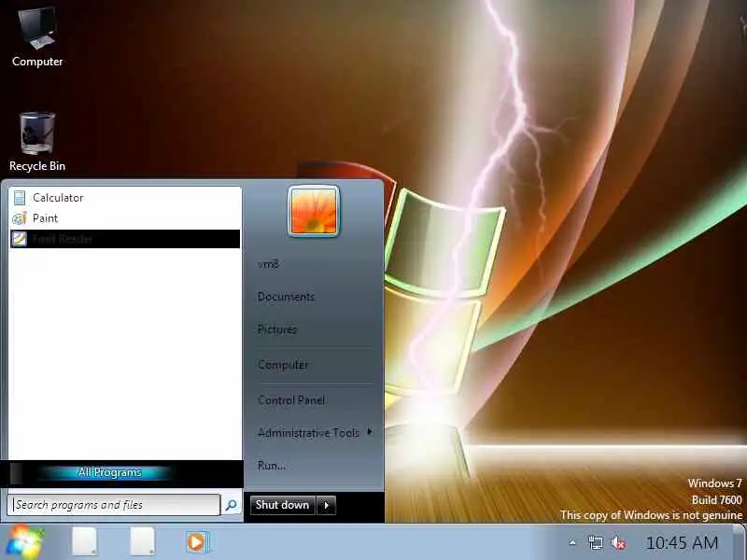Image resolution: width=747 pixels, height=560 pixels.
Task: Select the highlighted Foxit Reader entry
Action: [125, 239]
